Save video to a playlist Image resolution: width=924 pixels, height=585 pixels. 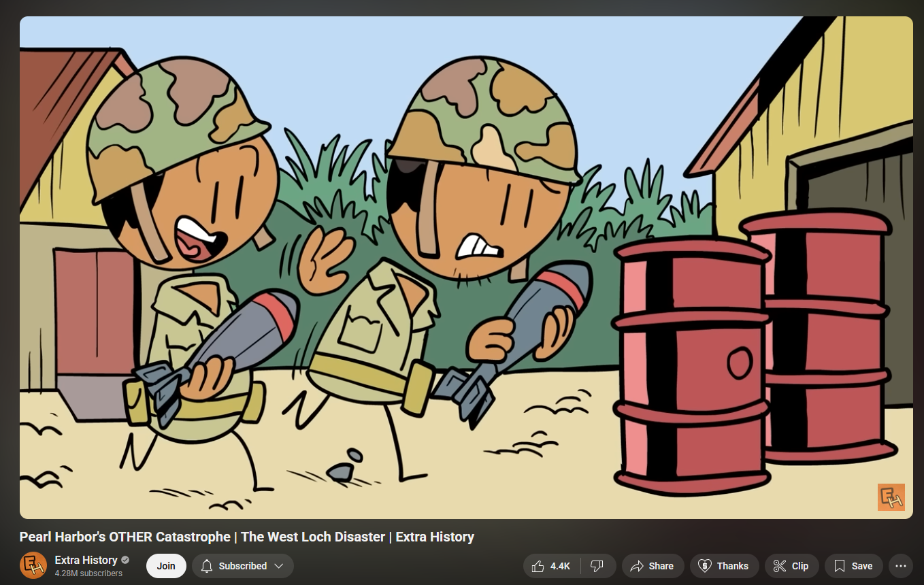(853, 566)
